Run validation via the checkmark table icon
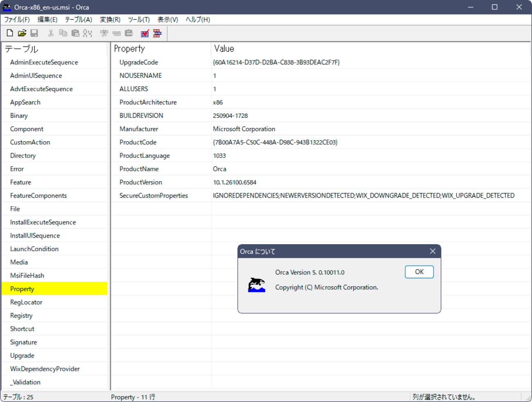 click(144, 33)
